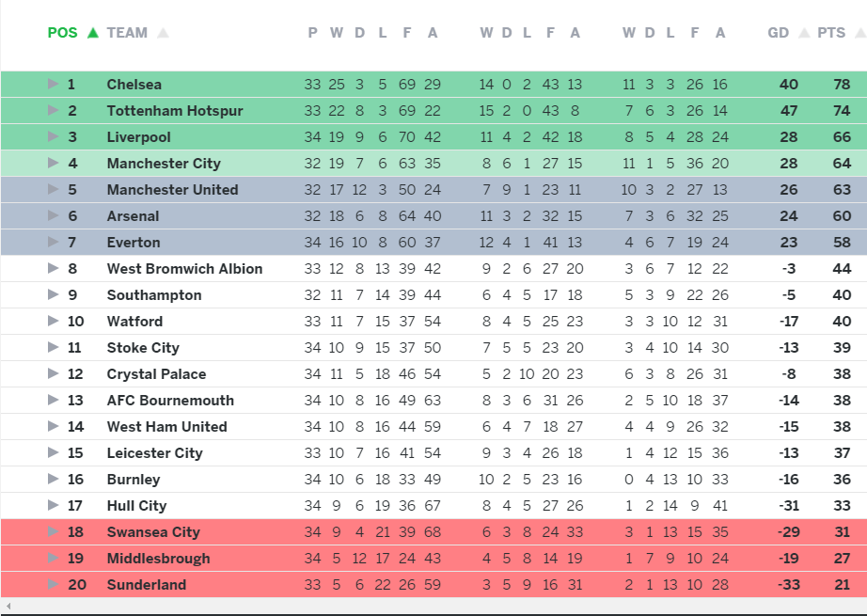
Task: Open the Manchester City team link
Action: click(164, 164)
